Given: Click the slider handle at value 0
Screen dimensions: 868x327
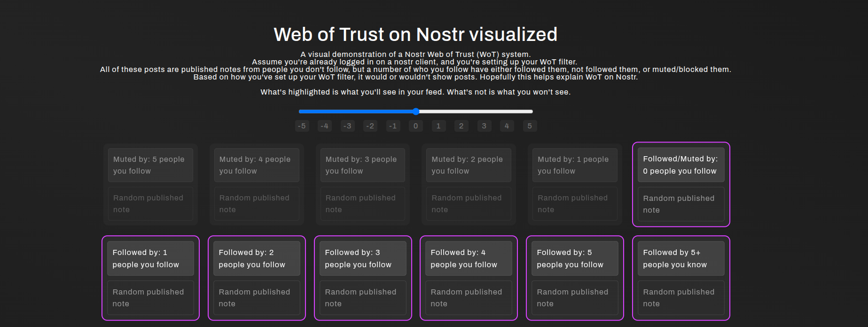Looking at the screenshot, I should pos(416,112).
